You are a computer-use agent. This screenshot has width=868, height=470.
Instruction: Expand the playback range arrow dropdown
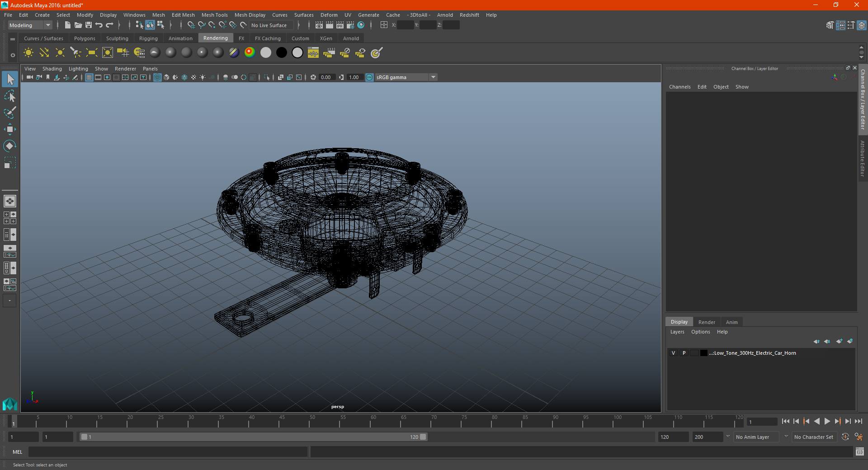pos(728,437)
